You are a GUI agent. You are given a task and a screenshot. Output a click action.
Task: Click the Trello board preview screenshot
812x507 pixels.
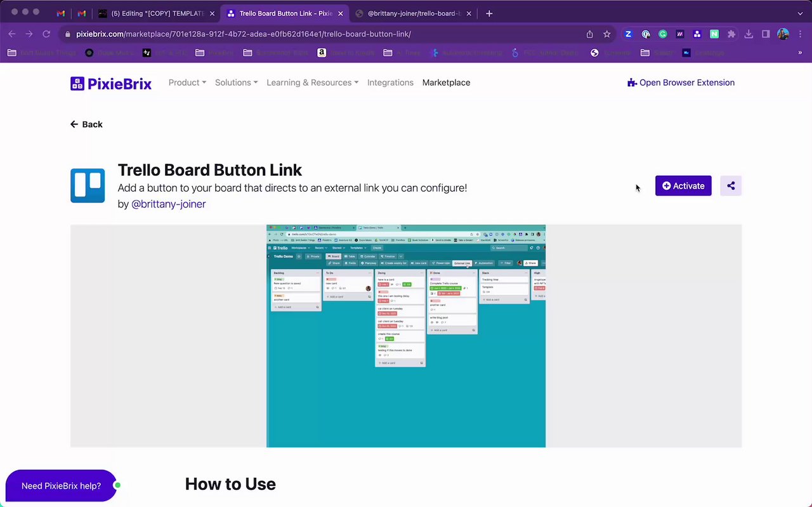406,336
